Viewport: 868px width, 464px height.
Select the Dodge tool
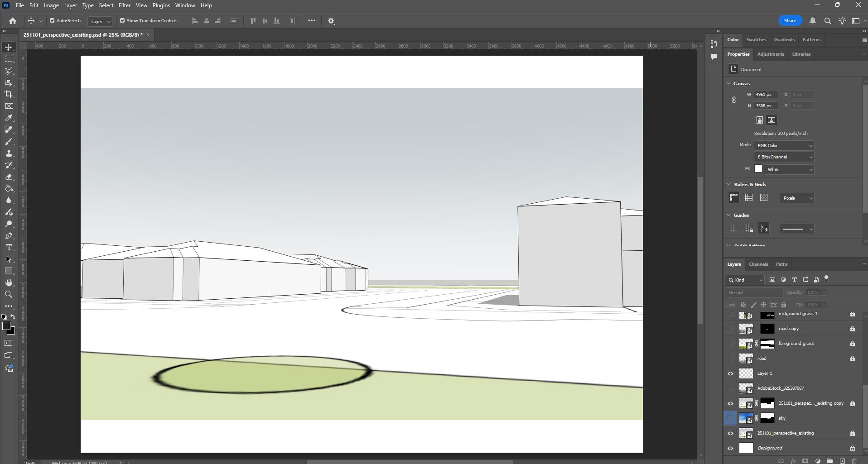pos(9,224)
